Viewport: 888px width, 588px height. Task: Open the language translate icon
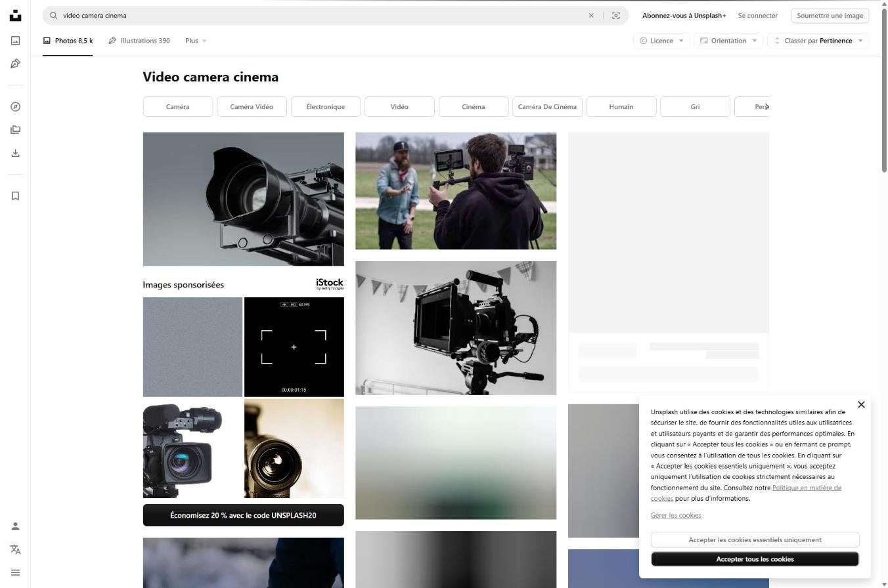15,550
